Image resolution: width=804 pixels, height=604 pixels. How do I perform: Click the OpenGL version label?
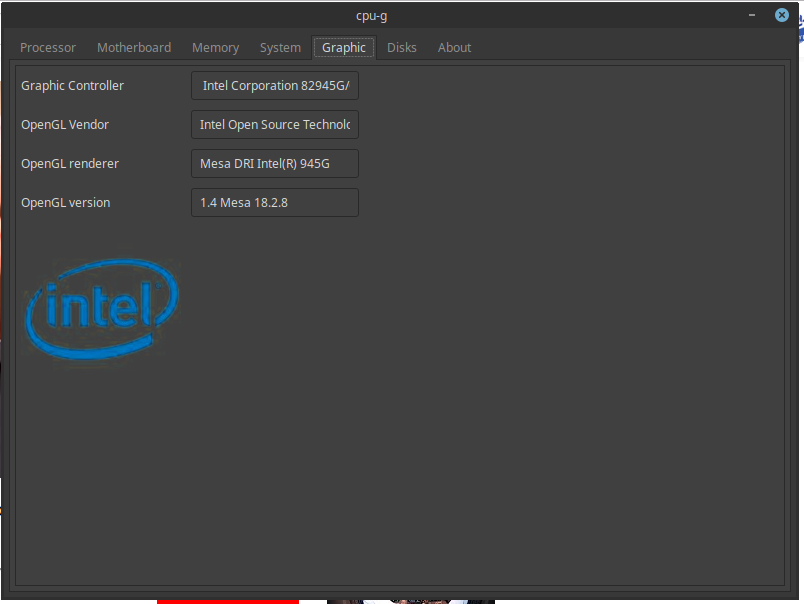point(66,203)
